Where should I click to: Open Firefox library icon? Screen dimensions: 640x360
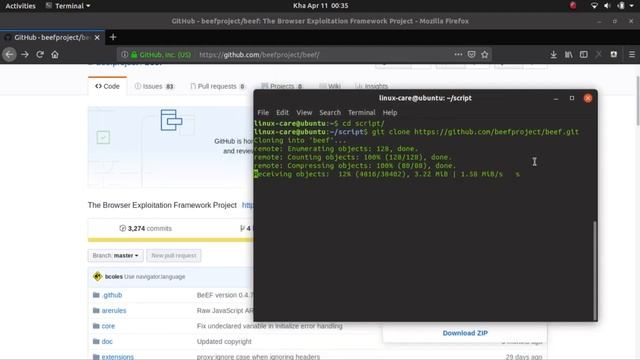click(569, 54)
